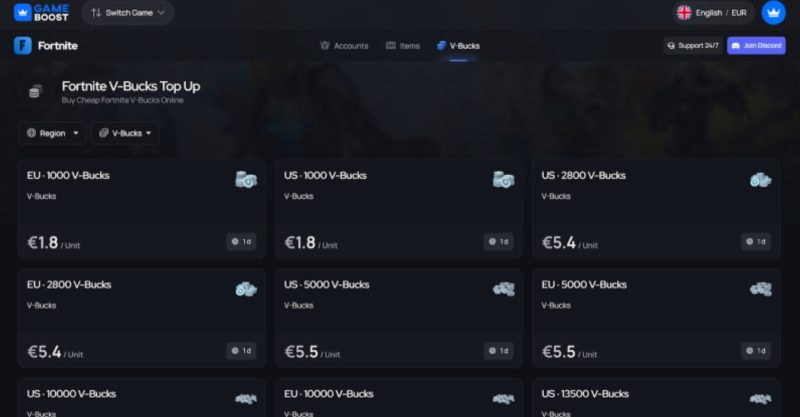This screenshot has height=417, width=800.
Task: Open the EU · 10000 V-Bucks offer title
Action: (329, 394)
